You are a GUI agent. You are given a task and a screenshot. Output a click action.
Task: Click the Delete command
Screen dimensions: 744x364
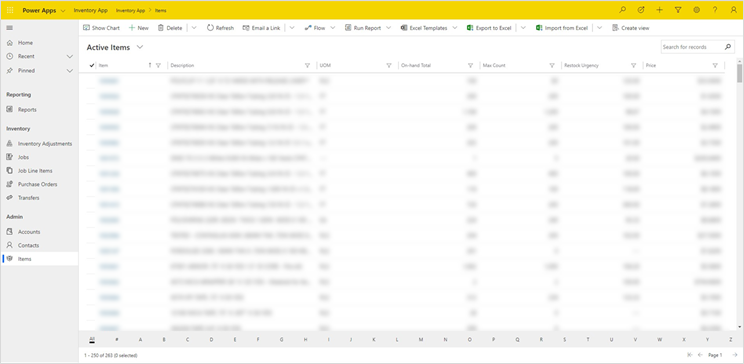tap(170, 28)
